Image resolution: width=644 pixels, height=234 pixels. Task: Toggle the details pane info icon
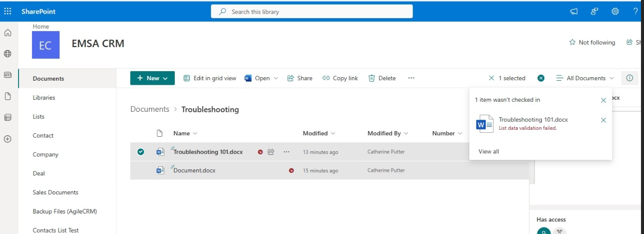click(x=630, y=78)
